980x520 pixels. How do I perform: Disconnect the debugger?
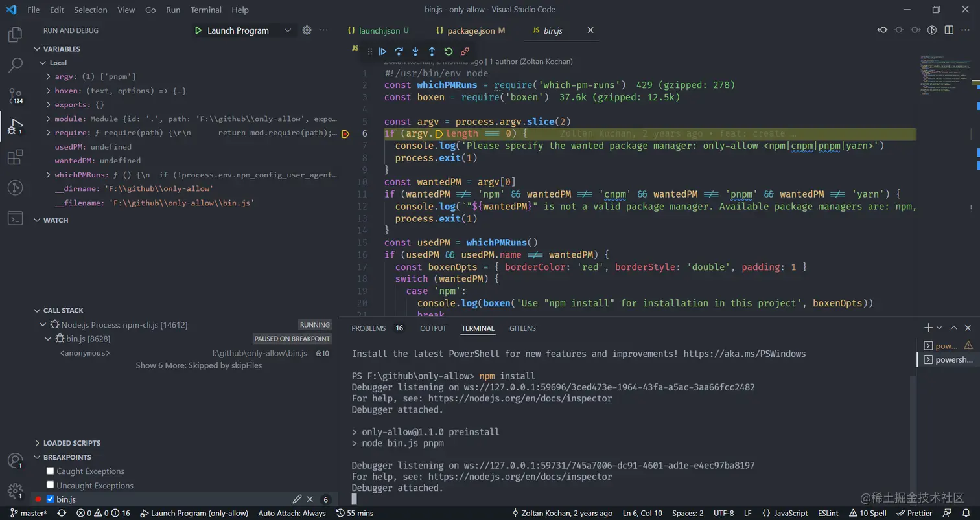point(465,51)
